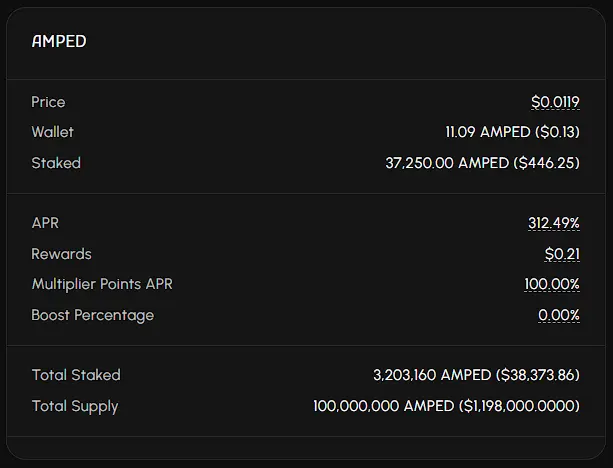Image resolution: width=613 pixels, height=468 pixels.
Task: Click the underlined Rewards value $0.21
Action: [562, 254]
